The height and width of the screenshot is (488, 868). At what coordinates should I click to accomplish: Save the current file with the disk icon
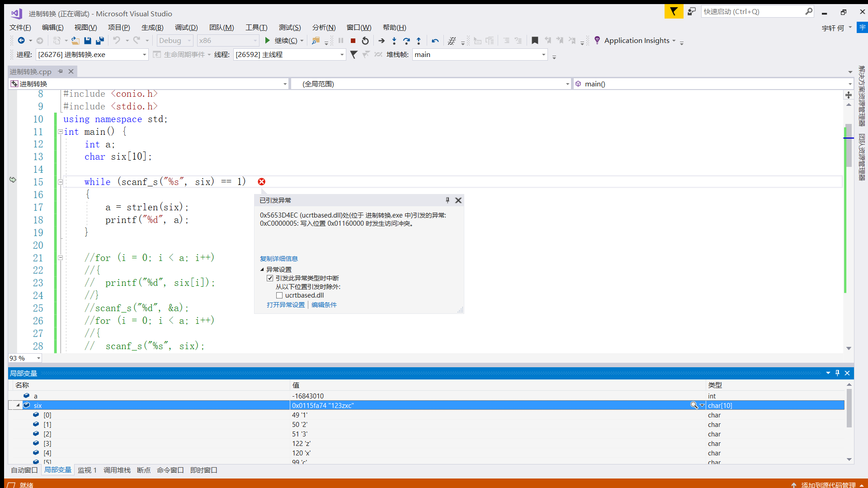[x=88, y=41]
